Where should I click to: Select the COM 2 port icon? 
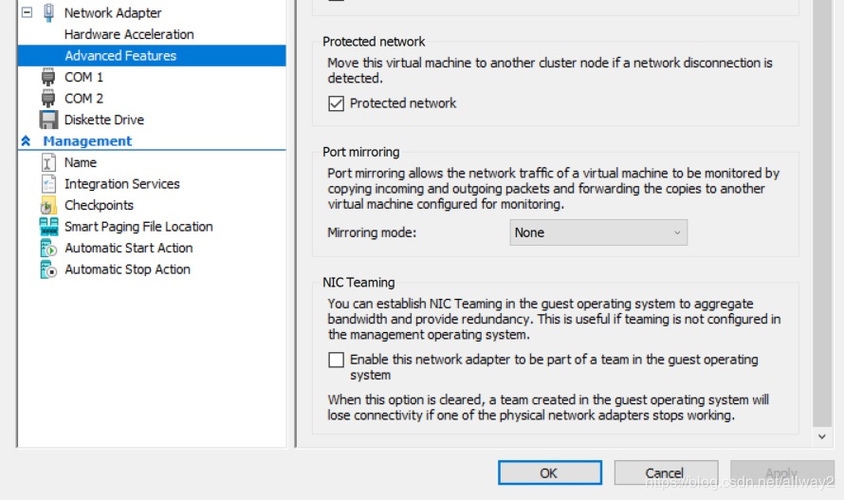(x=48, y=98)
